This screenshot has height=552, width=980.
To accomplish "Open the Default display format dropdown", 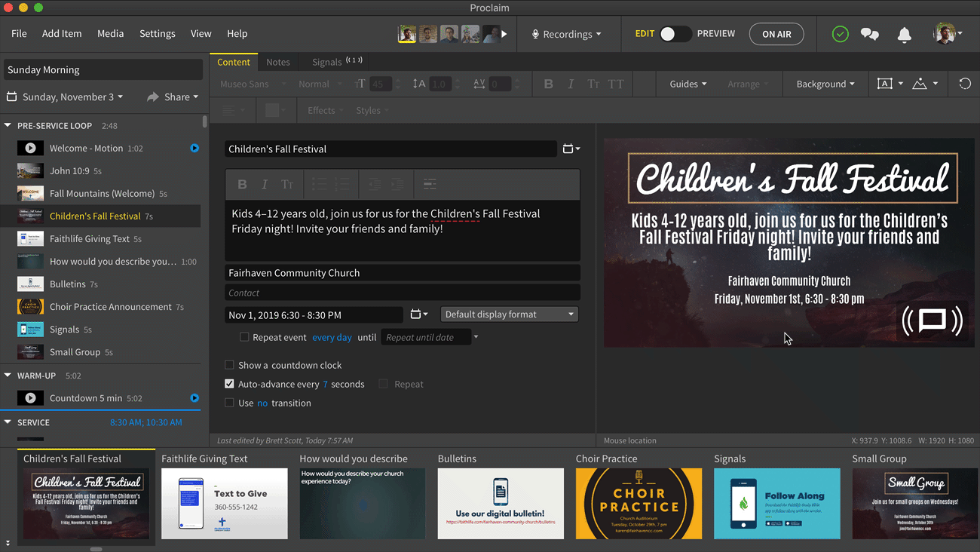I will pyautogui.click(x=509, y=314).
